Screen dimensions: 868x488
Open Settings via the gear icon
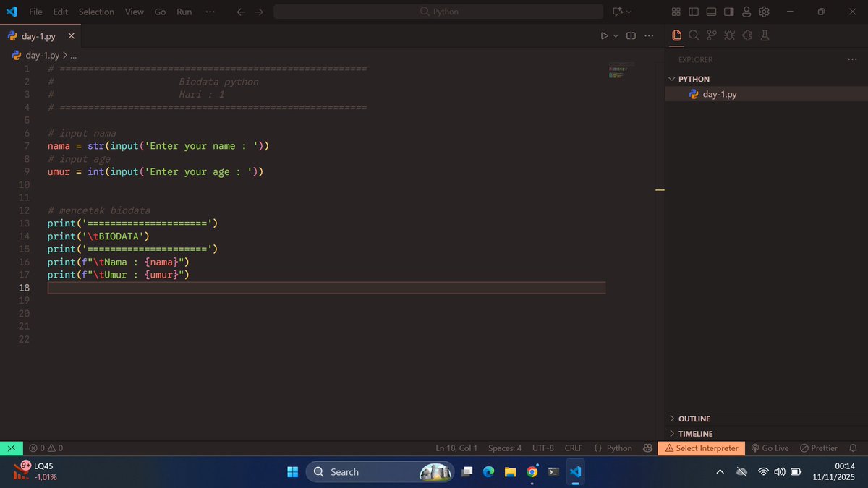point(764,12)
